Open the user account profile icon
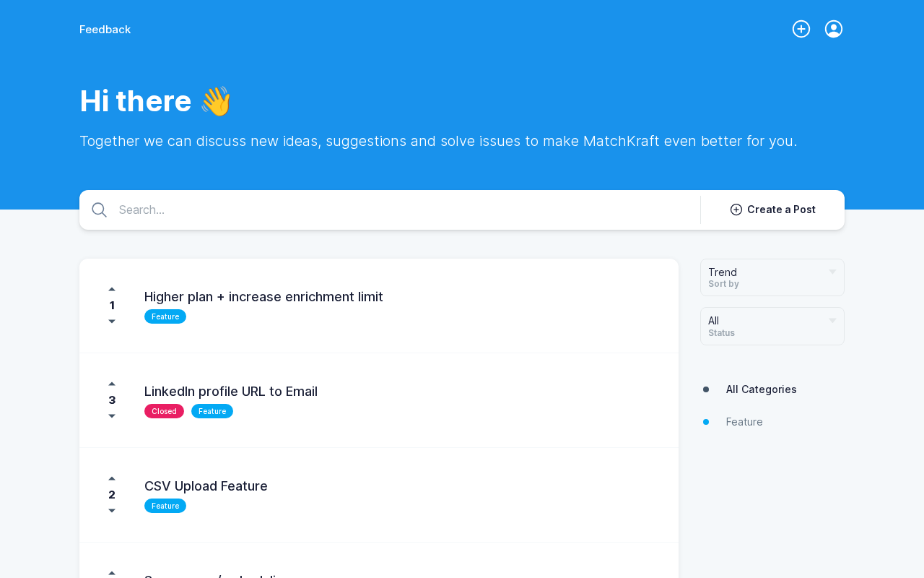 pos(834,29)
